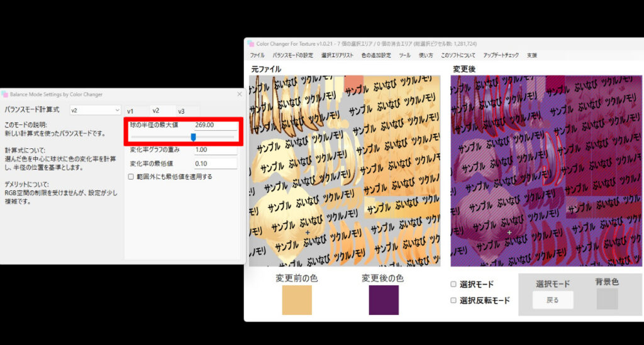Click the Balance Mode Settings window icon
Image resolution: width=644 pixels, height=345 pixels.
(5, 94)
